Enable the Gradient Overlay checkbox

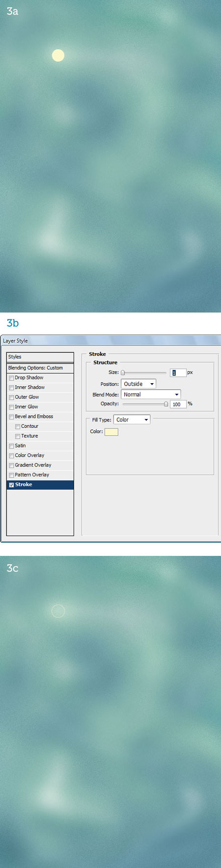coord(11,466)
